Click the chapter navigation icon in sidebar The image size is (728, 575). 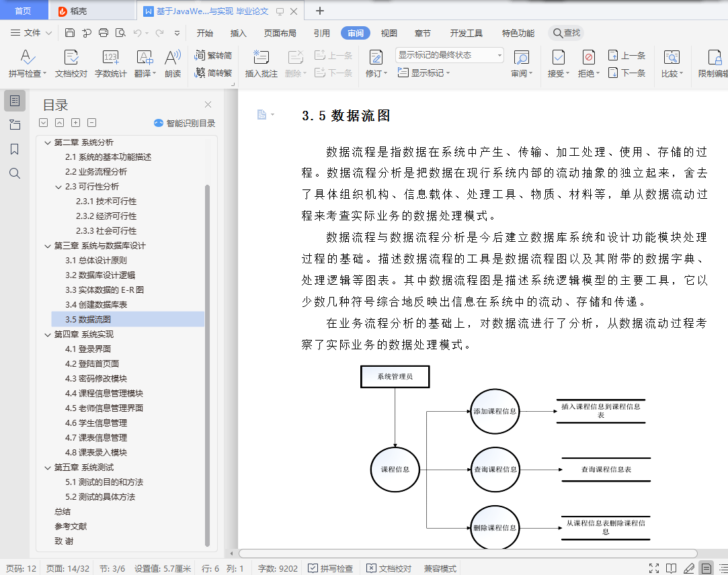tap(14, 125)
